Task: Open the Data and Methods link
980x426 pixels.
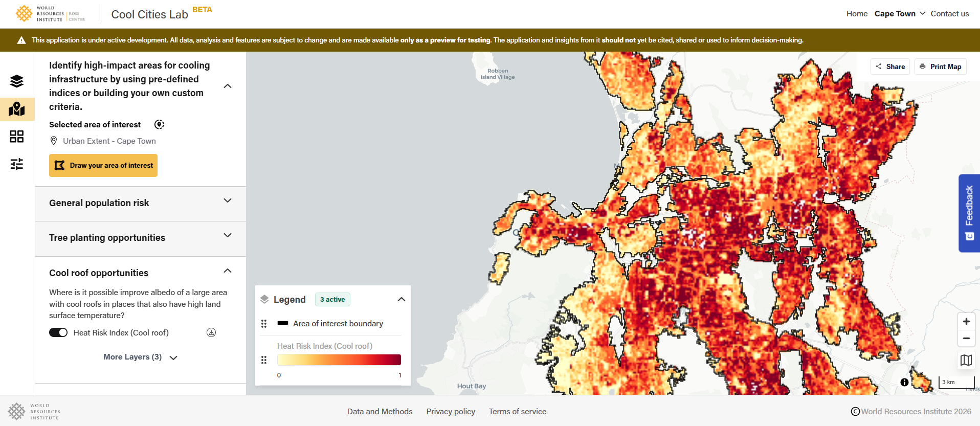Action: click(x=380, y=412)
